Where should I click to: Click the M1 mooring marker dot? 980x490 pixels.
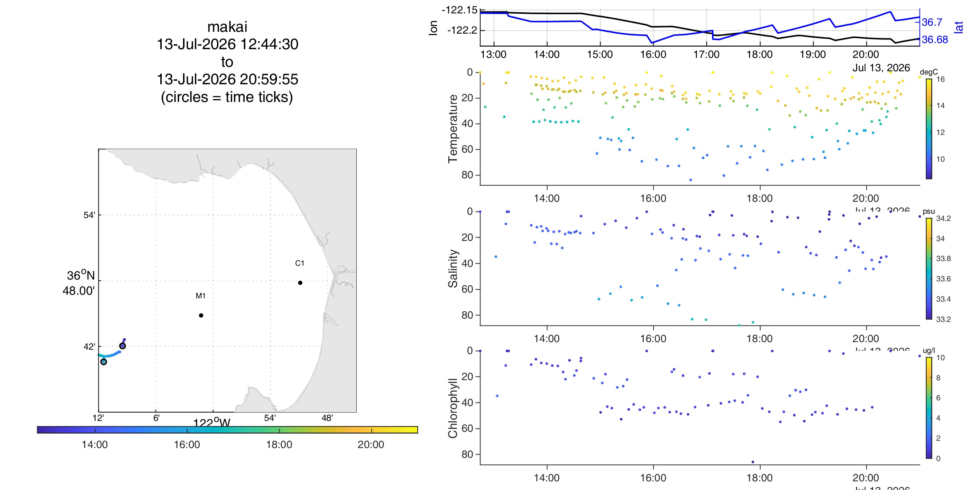[x=201, y=315]
